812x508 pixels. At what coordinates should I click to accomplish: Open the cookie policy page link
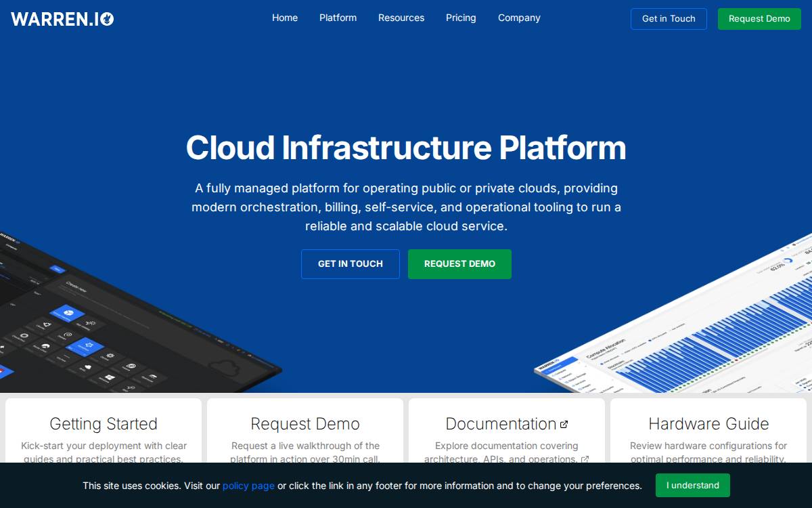pos(248,486)
